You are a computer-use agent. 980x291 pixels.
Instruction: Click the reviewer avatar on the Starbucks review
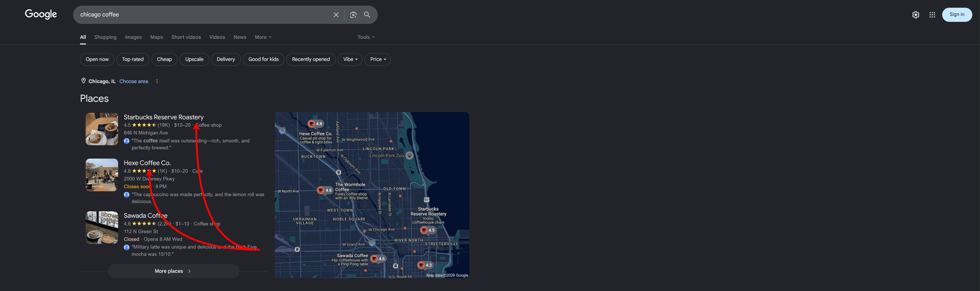[127, 141]
